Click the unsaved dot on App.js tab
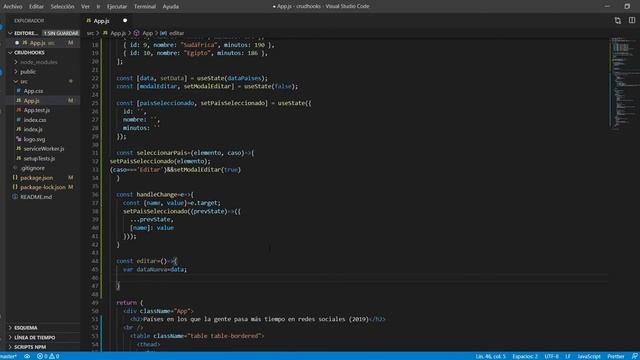The width and height of the screenshot is (640, 360). (125, 20)
